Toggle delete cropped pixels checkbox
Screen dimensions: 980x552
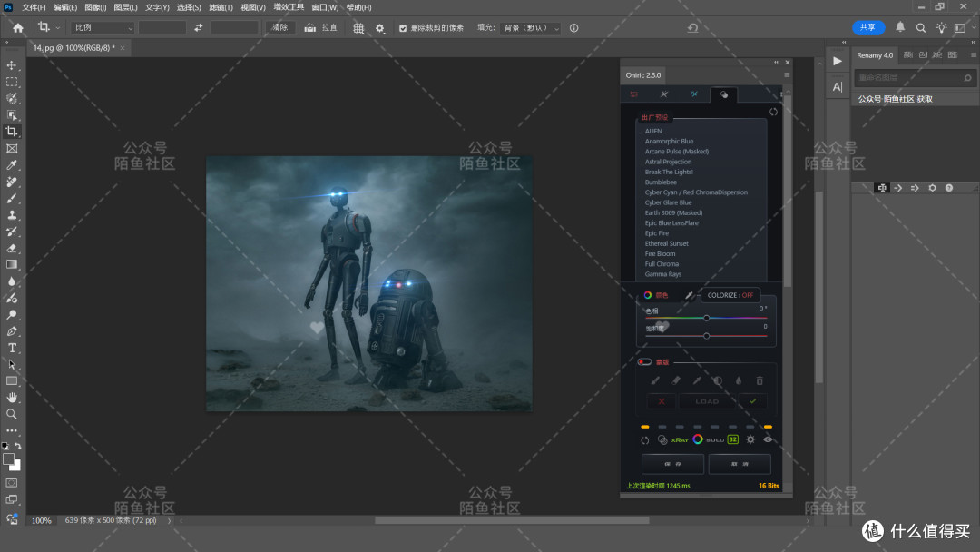(403, 28)
